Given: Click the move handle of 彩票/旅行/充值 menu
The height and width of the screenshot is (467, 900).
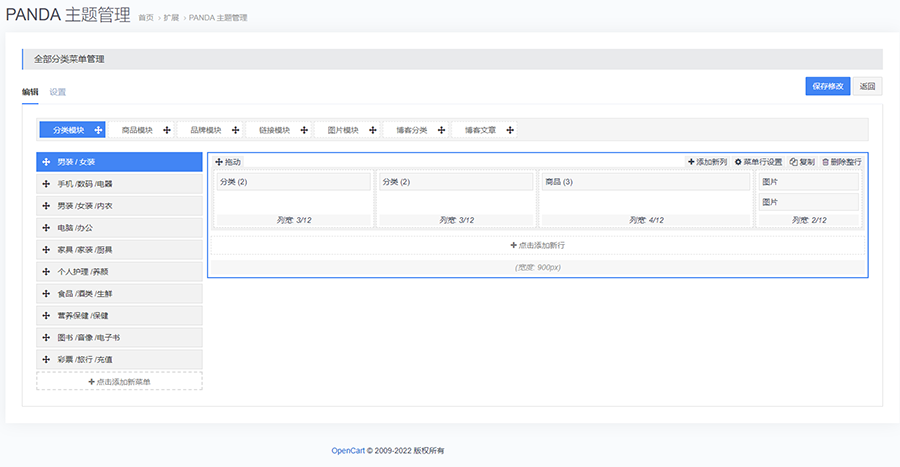Looking at the screenshot, I should pyautogui.click(x=46, y=359).
